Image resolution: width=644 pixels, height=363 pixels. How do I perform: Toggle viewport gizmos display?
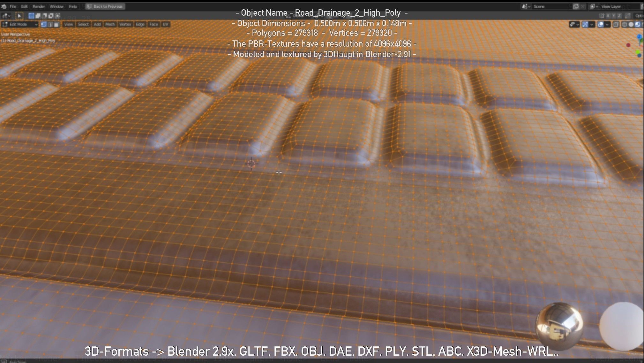585,25
